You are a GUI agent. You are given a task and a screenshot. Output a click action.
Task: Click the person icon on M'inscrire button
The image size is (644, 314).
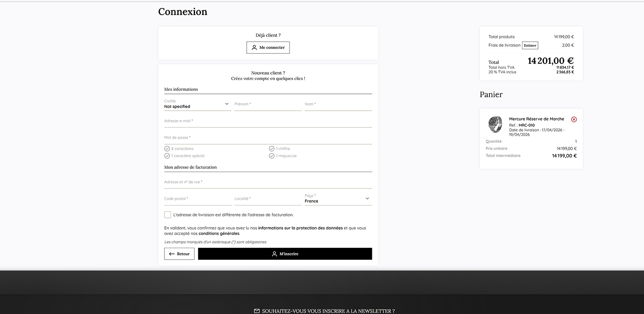[x=275, y=254]
